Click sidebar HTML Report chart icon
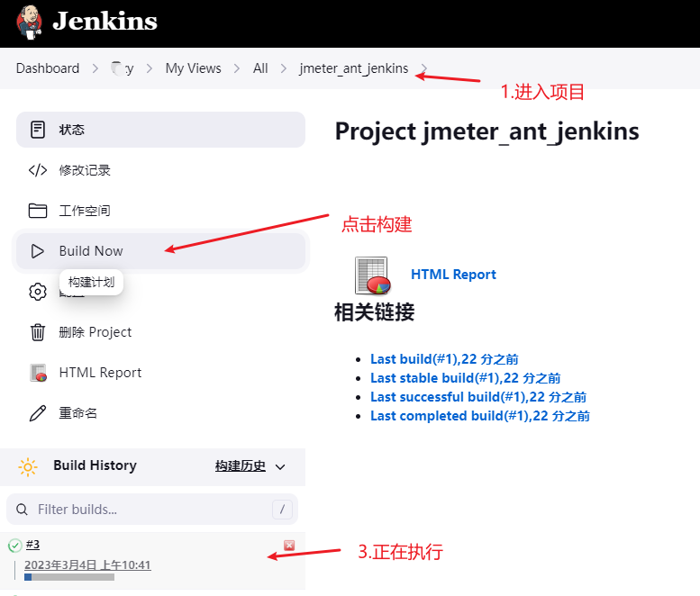700x596 pixels. [39, 373]
